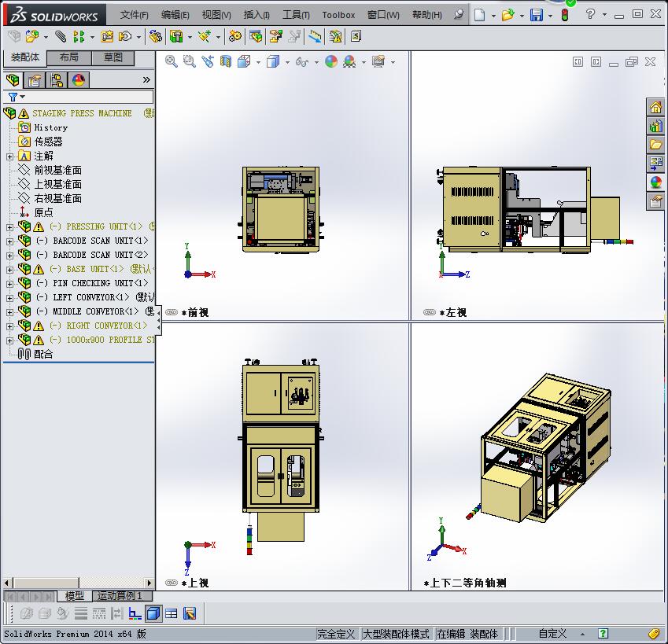Toggle link view in the 前视 viewport
Screen dimensions: 668x644
tap(172, 312)
